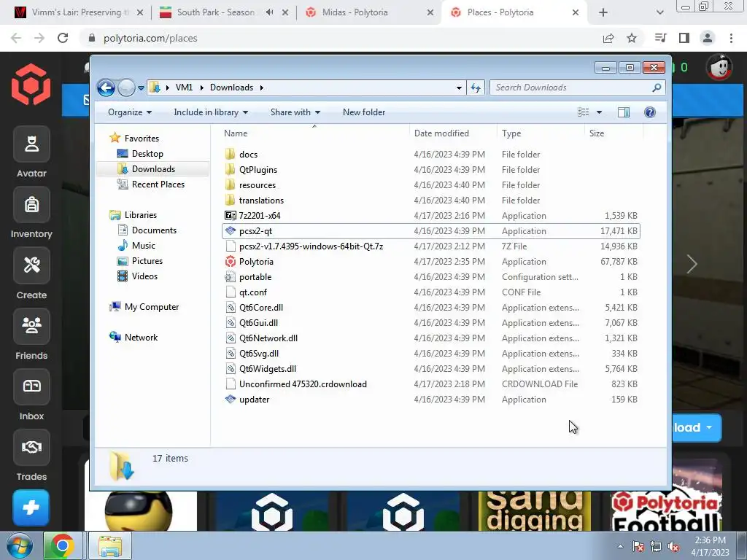Select the docs folder
The height and width of the screenshot is (560, 747).
[x=431, y=155]
